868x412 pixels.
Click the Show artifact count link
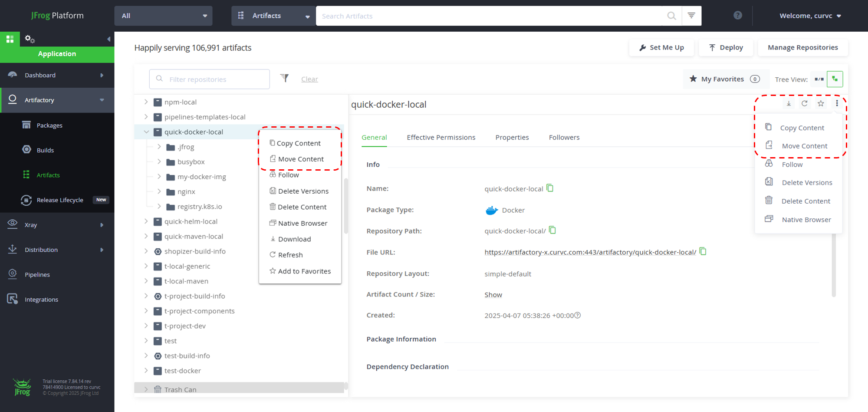click(x=493, y=295)
